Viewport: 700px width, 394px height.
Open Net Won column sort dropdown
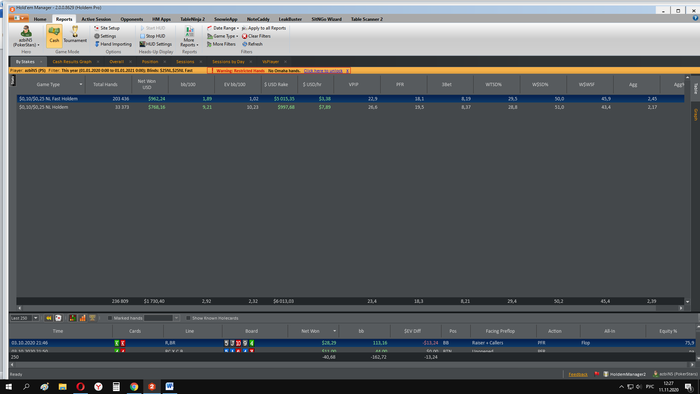pos(334,331)
